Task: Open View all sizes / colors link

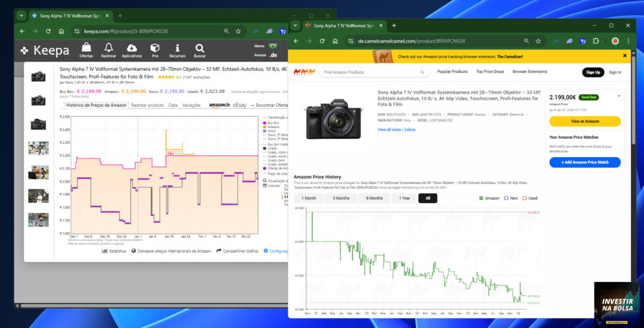Action: (396, 129)
